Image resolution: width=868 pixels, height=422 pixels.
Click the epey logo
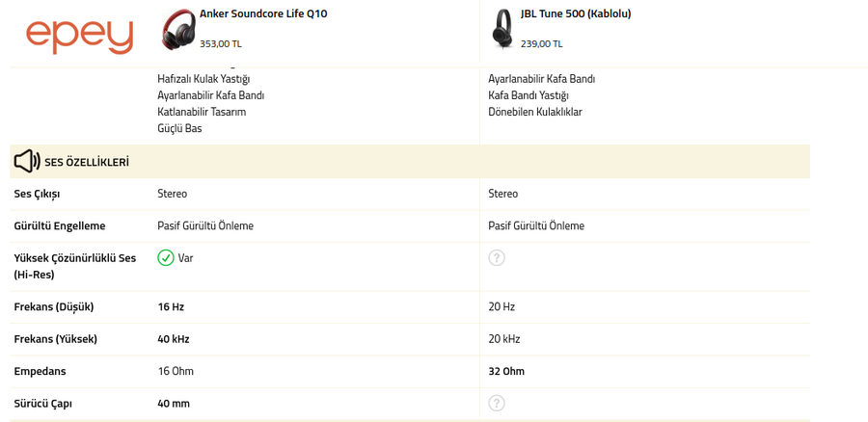(79, 35)
